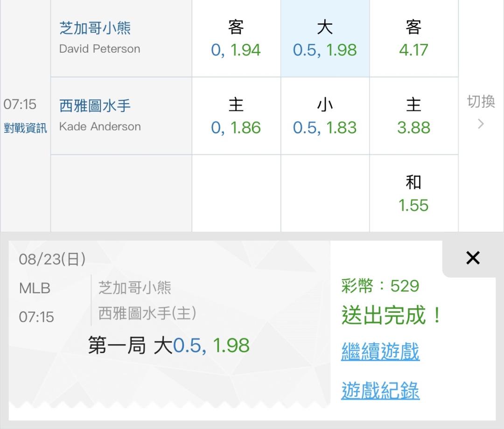Pick away moneyline odds 4.17

413,39
